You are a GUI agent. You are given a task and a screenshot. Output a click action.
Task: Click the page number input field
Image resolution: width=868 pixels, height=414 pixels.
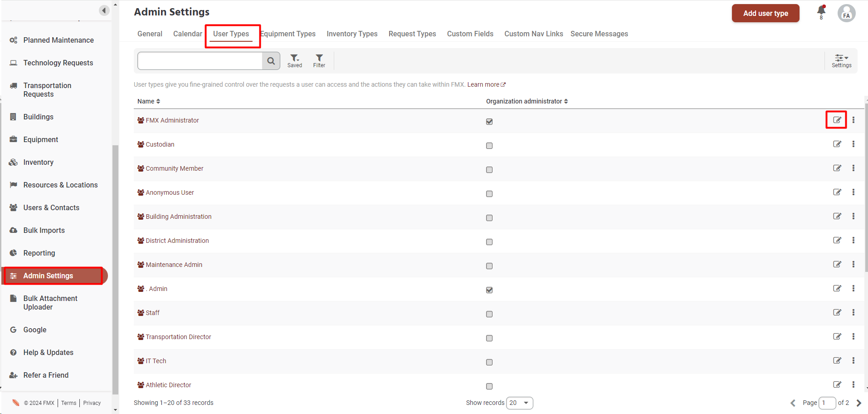click(827, 403)
